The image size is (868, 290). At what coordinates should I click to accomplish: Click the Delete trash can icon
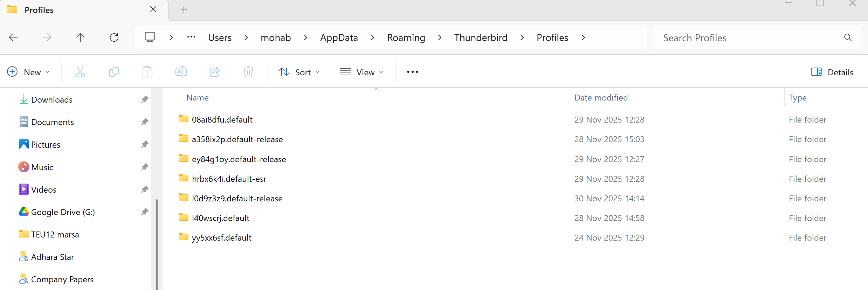point(248,72)
